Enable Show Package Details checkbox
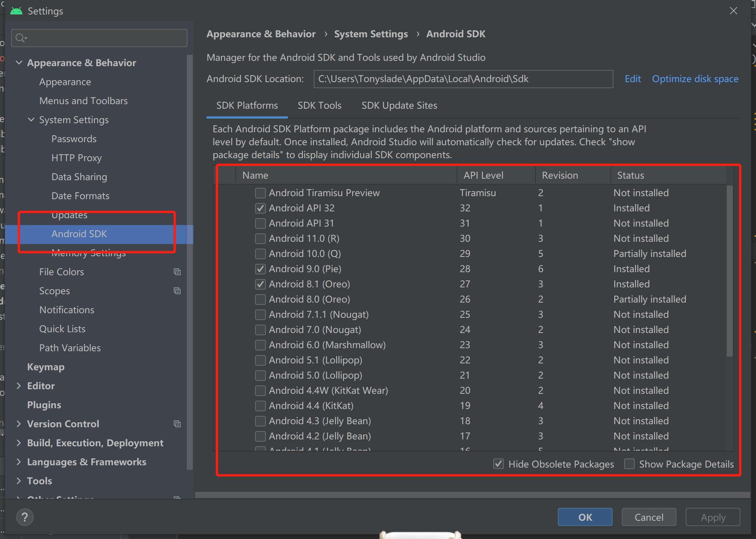 [x=629, y=464]
